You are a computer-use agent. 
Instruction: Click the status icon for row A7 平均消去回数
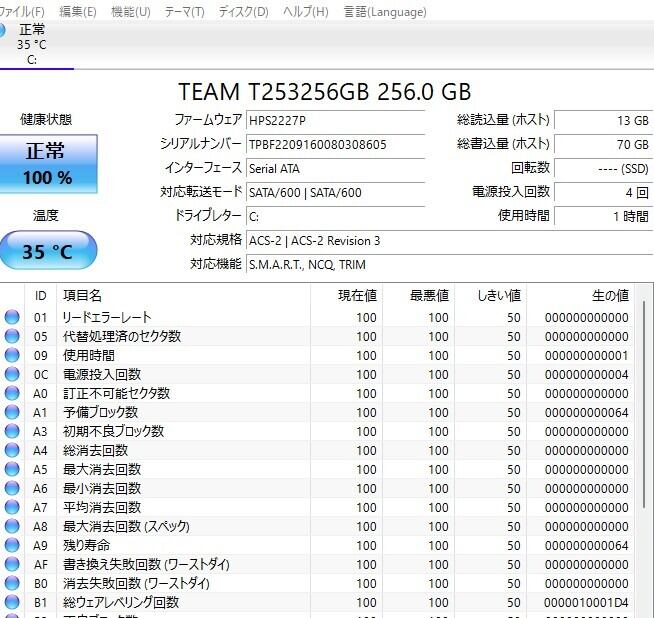(x=12, y=507)
